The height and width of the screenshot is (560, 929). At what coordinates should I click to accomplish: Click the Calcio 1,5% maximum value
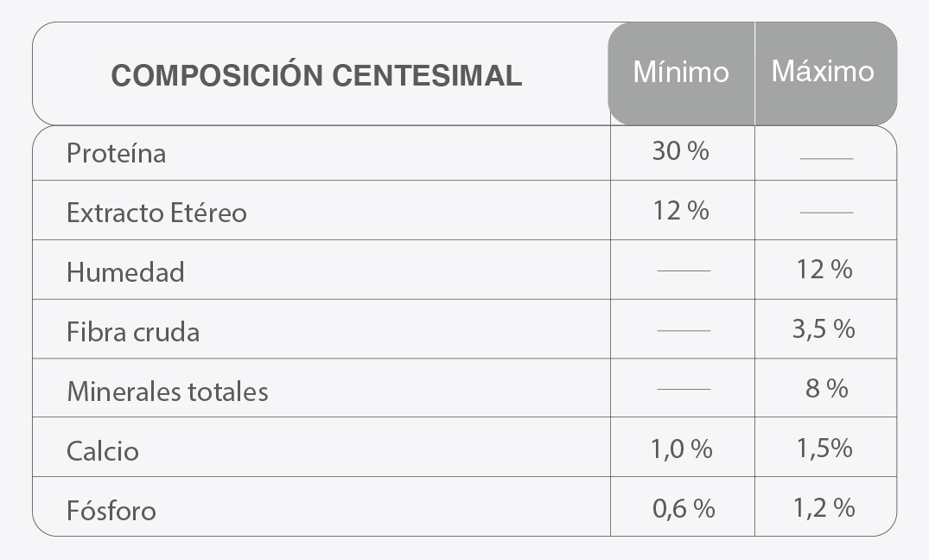click(823, 449)
